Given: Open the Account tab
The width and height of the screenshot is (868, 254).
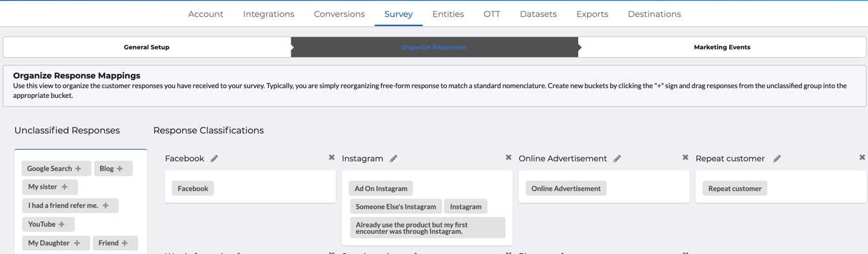Looking at the screenshot, I should coord(205,14).
